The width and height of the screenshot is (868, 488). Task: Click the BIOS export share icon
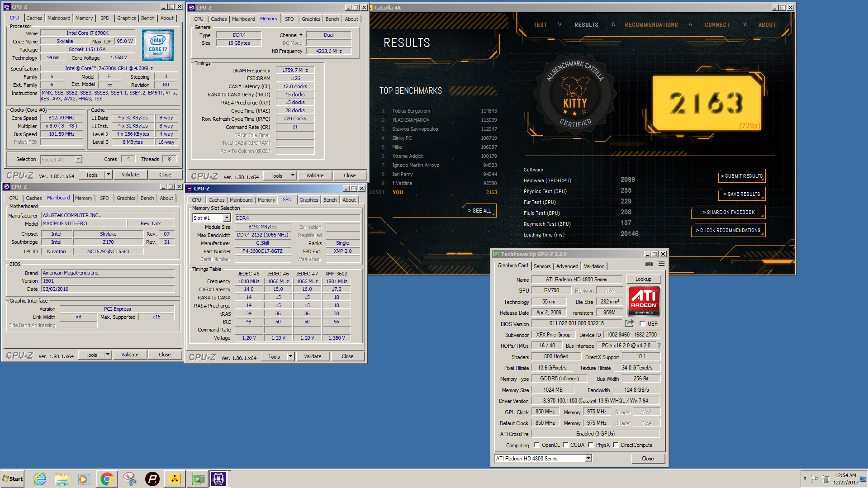coord(629,323)
